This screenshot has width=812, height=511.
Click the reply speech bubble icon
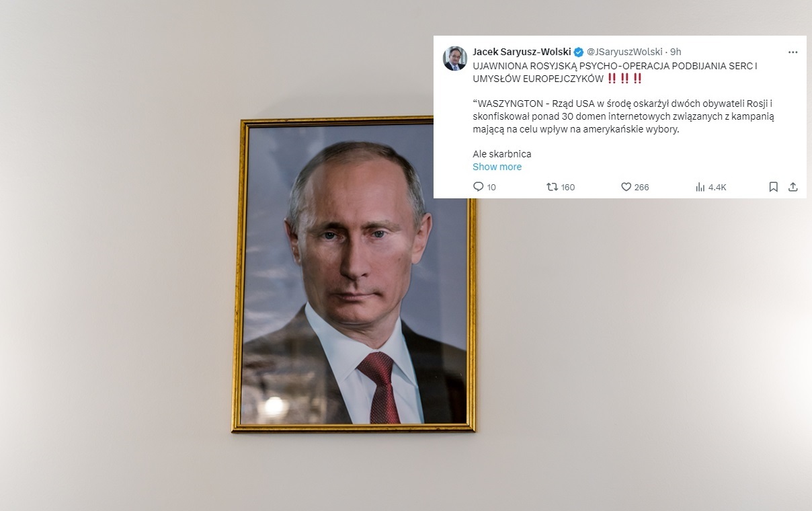tap(479, 187)
